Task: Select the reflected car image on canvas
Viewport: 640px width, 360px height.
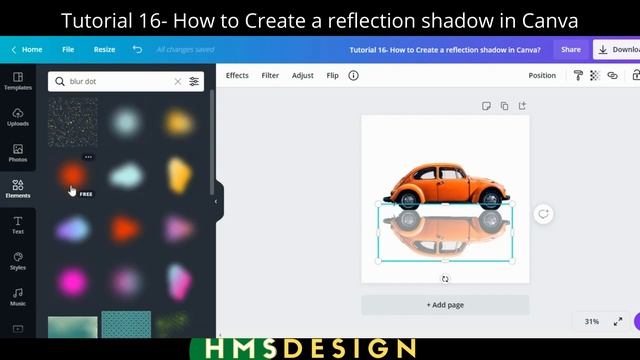Action: (x=446, y=233)
